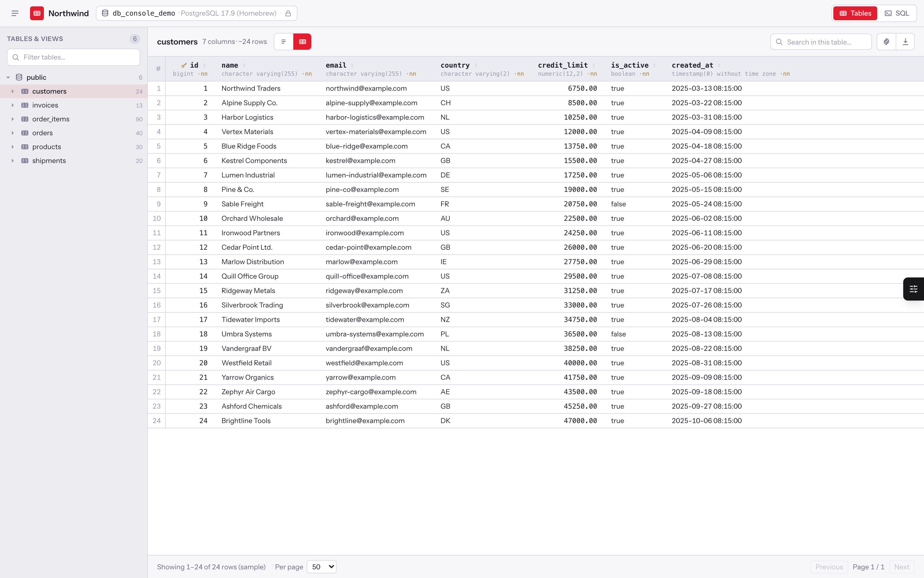The image size is (924, 578).
Task: Click the red Northwind logo icon
Action: click(x=37, y=13)
